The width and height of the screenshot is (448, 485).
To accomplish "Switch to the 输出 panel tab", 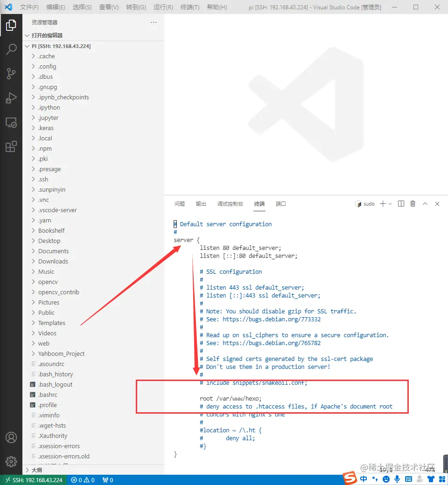I will [x=201, y=204].
